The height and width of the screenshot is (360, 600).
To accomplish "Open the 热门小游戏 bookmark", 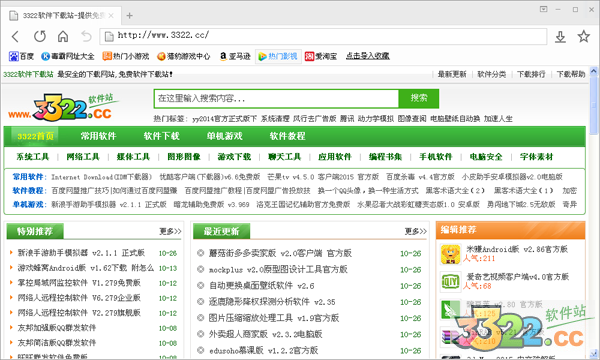I will pos(126,56).
